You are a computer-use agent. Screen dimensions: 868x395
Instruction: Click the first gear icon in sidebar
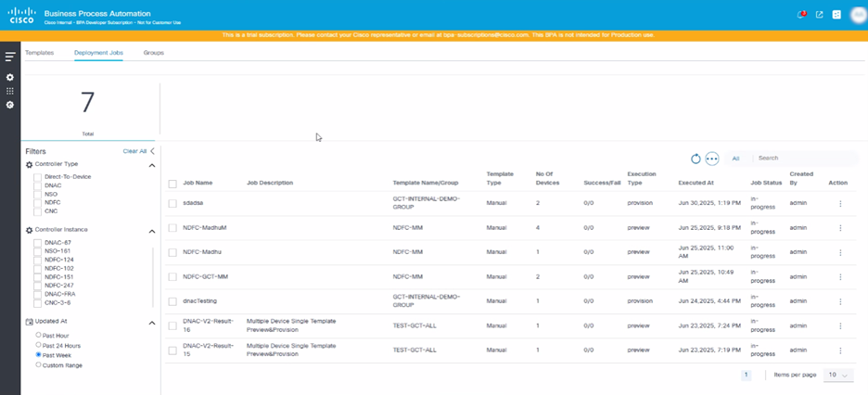[10, 78]
